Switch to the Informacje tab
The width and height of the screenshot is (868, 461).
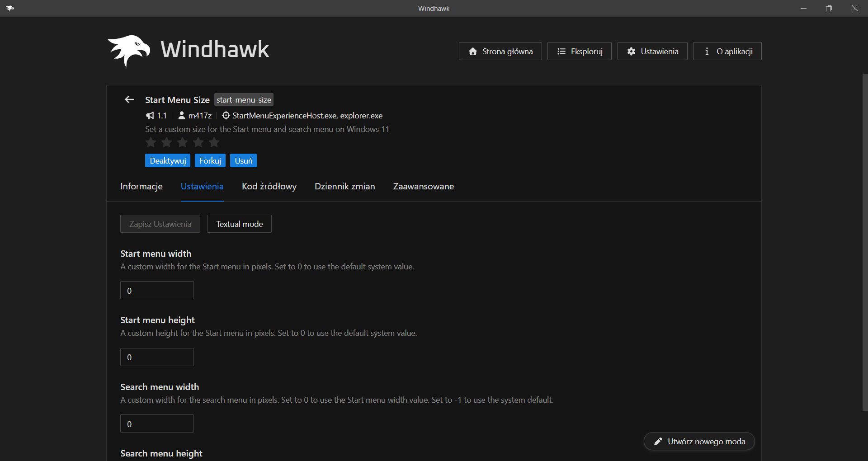pos(142,186)
